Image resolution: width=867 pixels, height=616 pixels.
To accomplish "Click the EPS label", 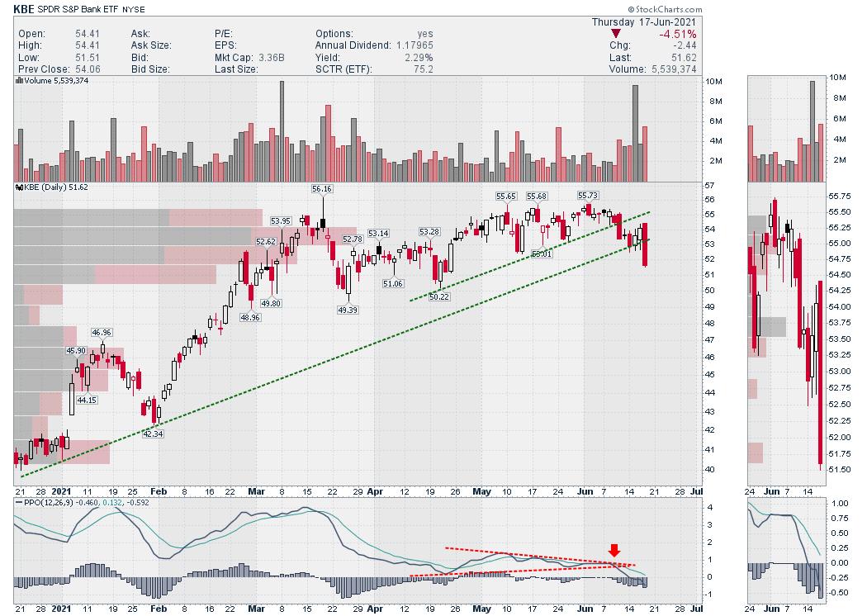I will point(225,45).
